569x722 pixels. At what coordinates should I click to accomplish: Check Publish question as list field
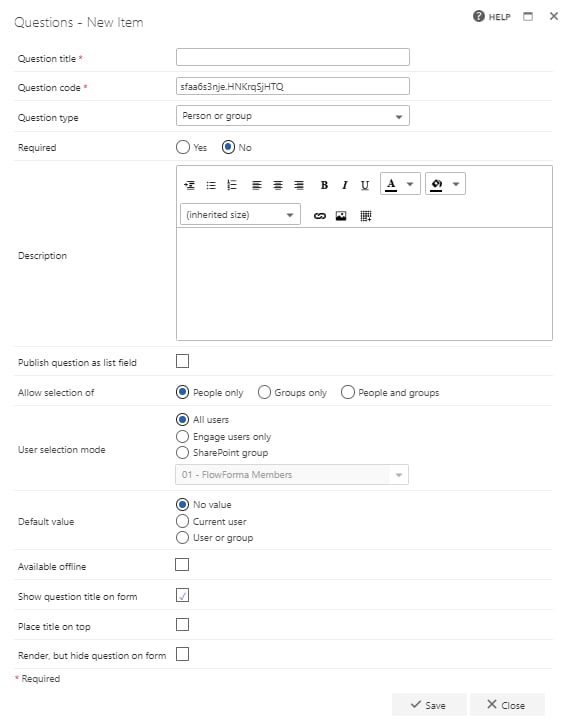[x=182, y=361]
